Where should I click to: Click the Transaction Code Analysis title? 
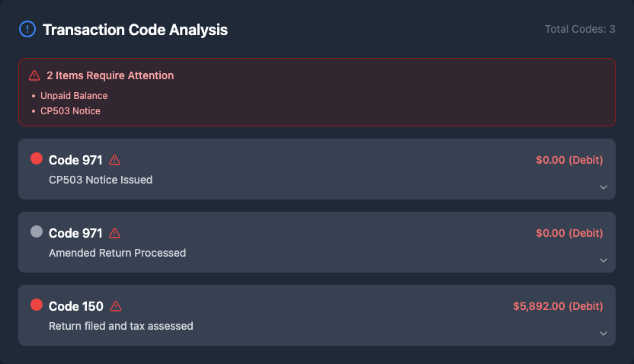(135, 30)
